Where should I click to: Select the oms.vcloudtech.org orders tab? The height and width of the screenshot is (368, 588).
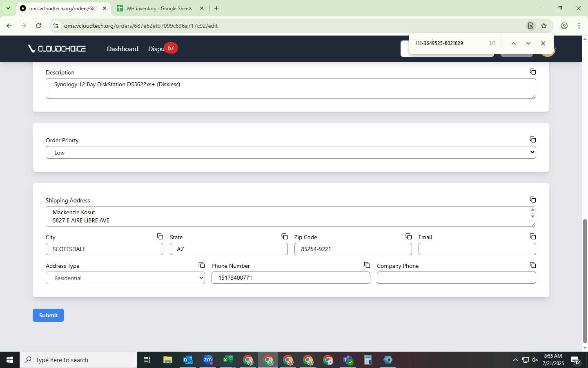(x=63, y=8)
